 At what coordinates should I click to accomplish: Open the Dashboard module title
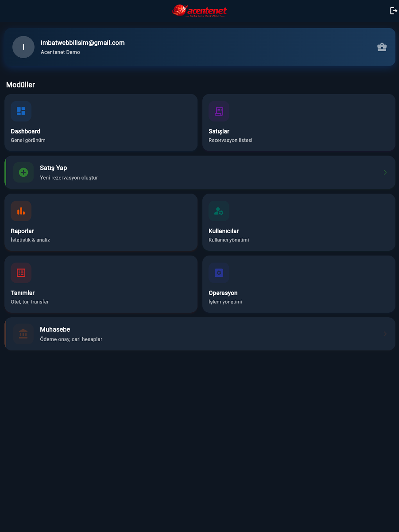(x=26, y=131)
